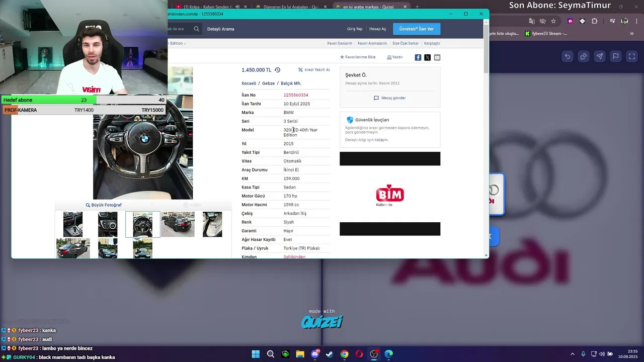Screen dimensions: 644x362
Task: Open the Hesap Aç sign-up link
Action: [x=378, y=29]
